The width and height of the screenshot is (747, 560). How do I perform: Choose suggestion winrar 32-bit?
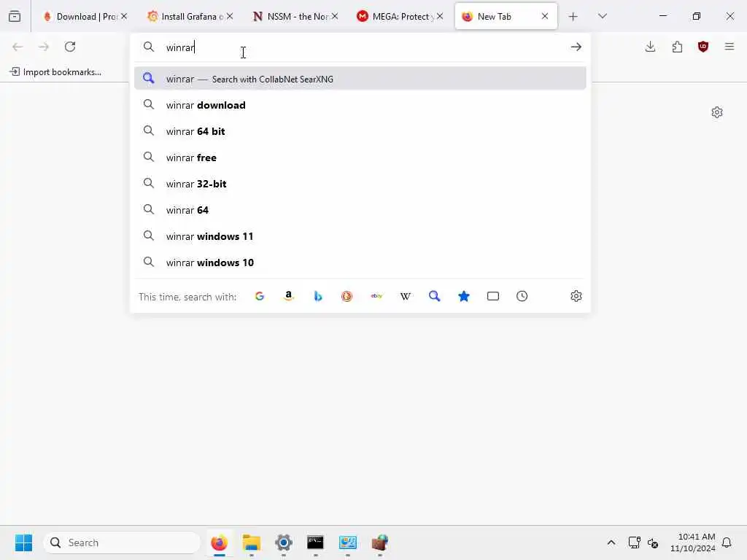click(360, 183)
